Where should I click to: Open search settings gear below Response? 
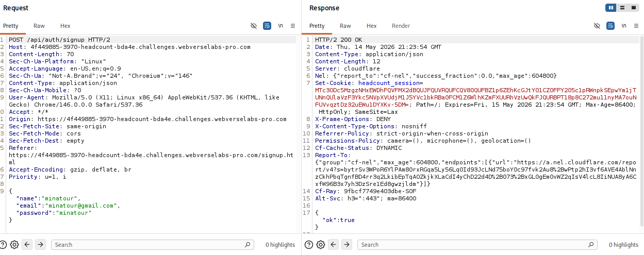pyautogui.click(x=321, y=245)
